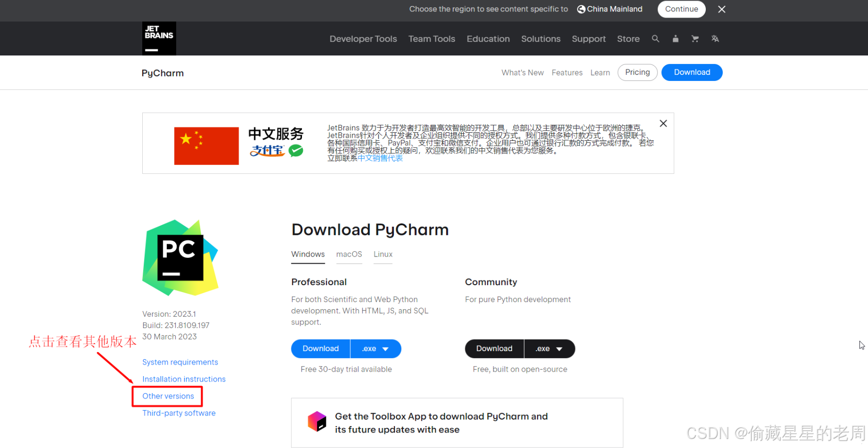868x448 pixels.
Task: Open Third-party software link
Action: point(179,413)
